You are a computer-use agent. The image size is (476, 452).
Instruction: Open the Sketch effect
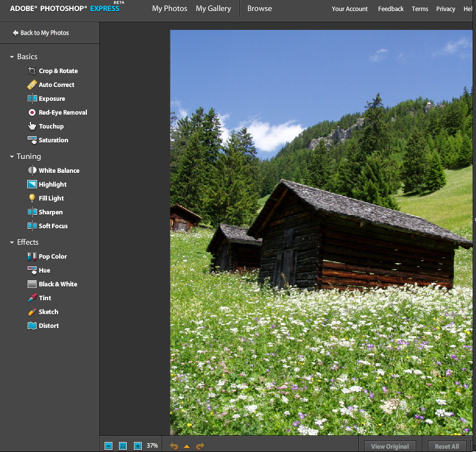pyautogui.click(x=49, y=311)
